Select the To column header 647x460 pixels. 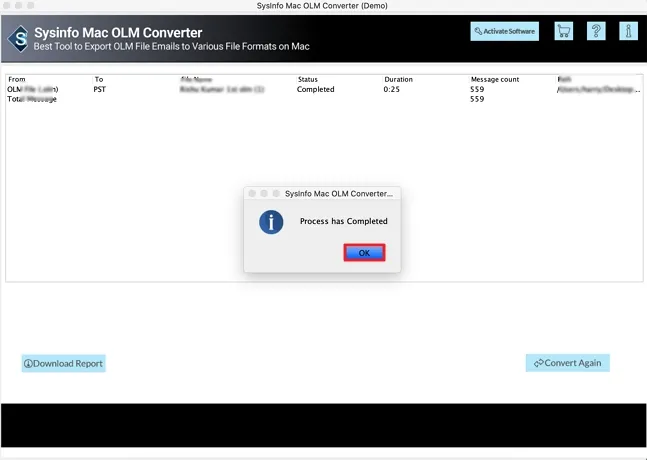click(x=99, y=79)
